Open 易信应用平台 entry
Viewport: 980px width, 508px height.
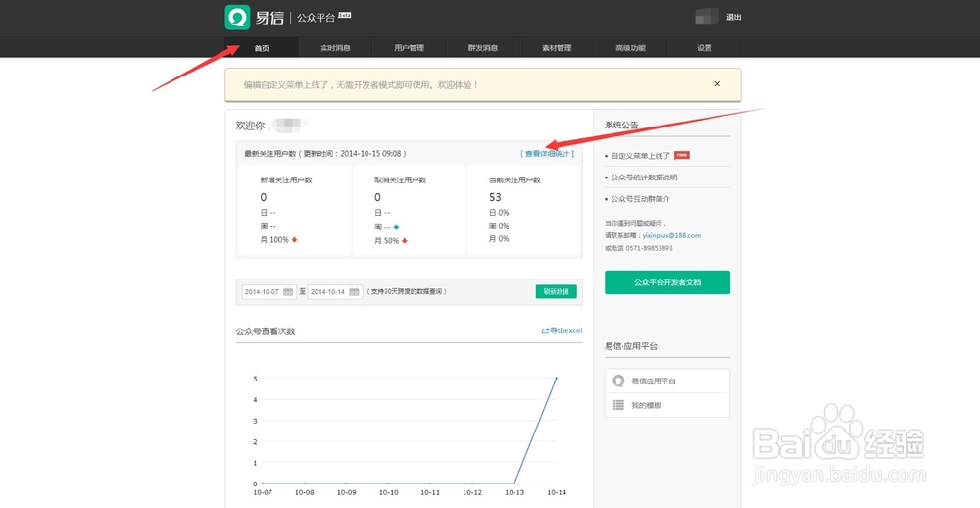point(667,381)
